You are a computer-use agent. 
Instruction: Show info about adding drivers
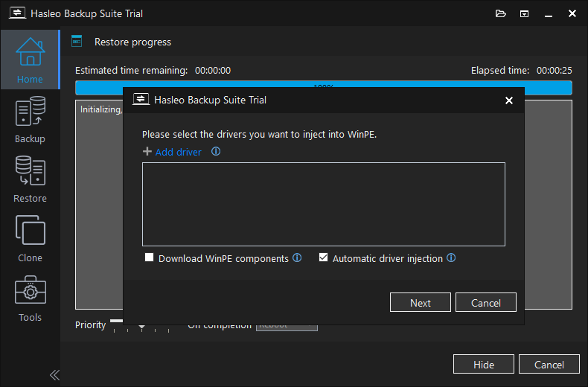(216, 152)
